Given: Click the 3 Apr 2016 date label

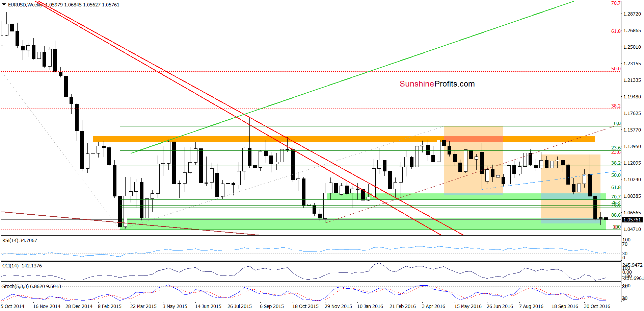Looking at the screenshot, I should coord(433,306).
